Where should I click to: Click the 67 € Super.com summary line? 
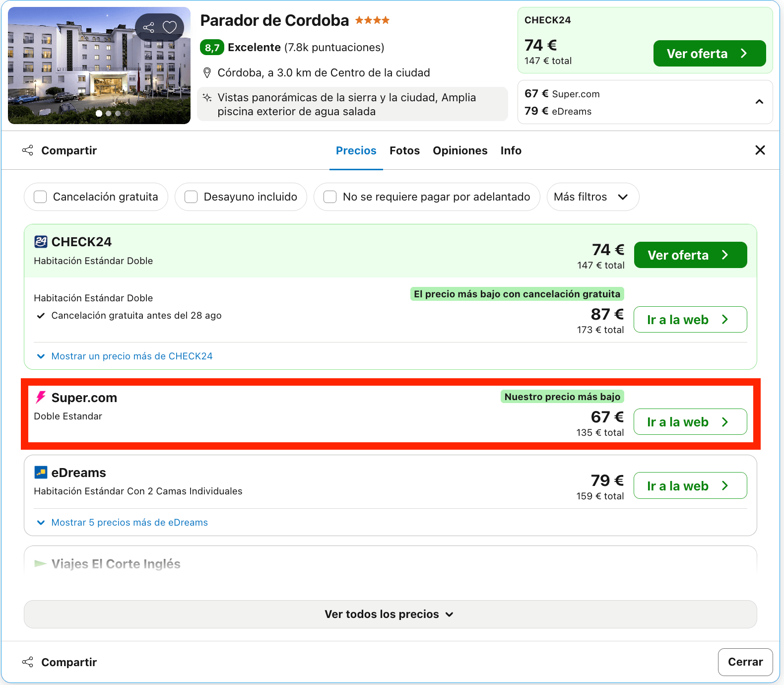click(x=562, y=94)
